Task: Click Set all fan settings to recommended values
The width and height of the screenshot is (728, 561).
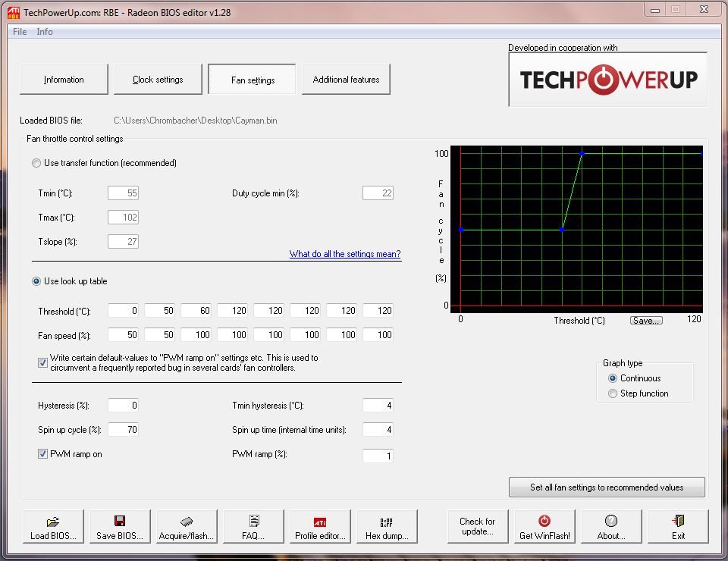Action: pyautogui.click(x=607, y=487)
